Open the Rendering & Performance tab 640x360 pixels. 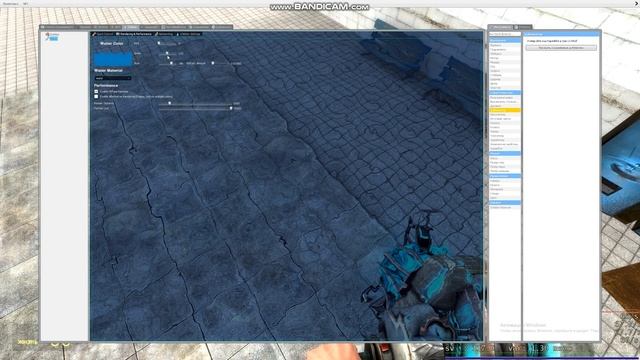click(134, 34)
